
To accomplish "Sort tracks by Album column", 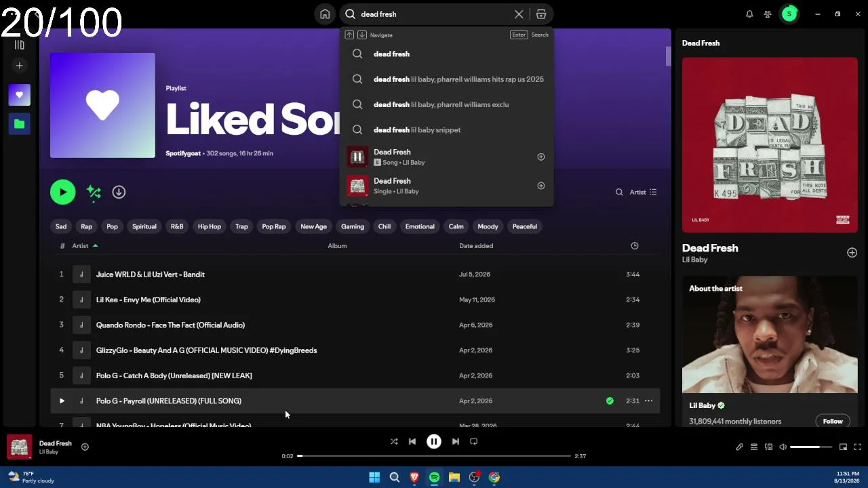I will point(338,246).
